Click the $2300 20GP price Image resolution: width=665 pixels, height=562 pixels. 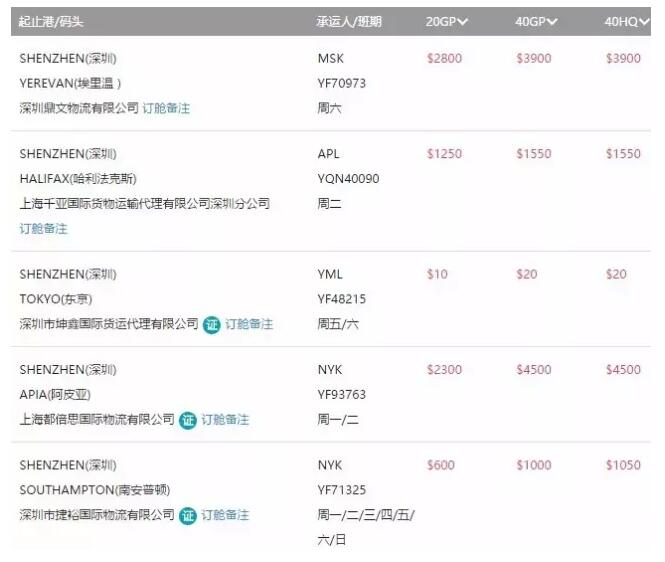[444, 370]
